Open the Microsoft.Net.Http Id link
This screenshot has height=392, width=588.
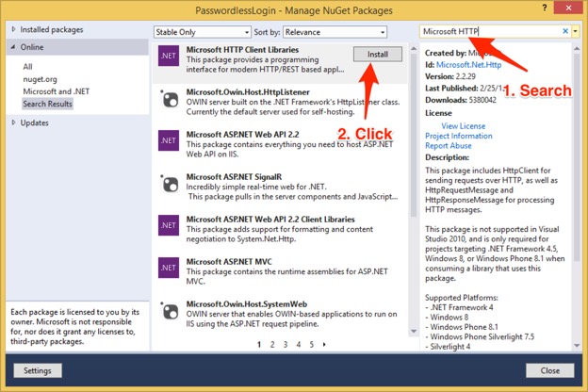[468, 65]
